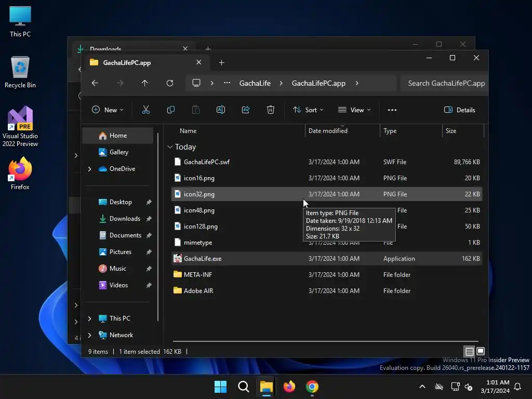This screenshot has width=532, height=399.
Task: Open Music quick access folder
Action: pos(118,269)
